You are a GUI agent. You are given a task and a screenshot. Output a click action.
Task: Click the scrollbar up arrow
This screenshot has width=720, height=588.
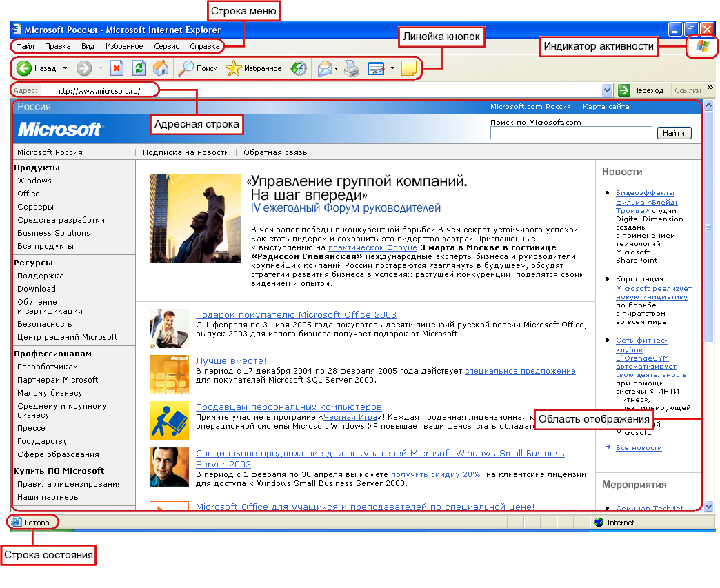click(709, 105)
